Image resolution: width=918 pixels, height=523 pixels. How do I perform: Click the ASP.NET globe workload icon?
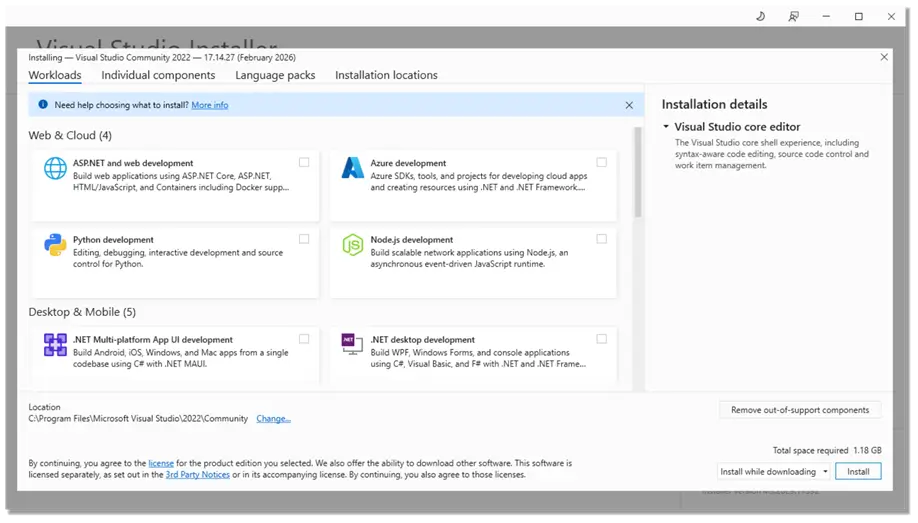(x=55, y=168)
